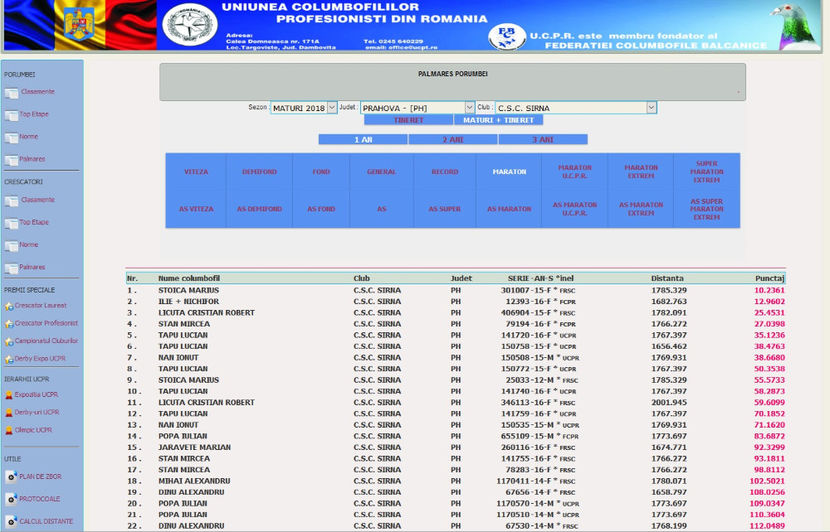The height and width of the screenshot is (532, 830).
Task: Click the Top Etape icon under Crescatori
Action: coord(12,223)
